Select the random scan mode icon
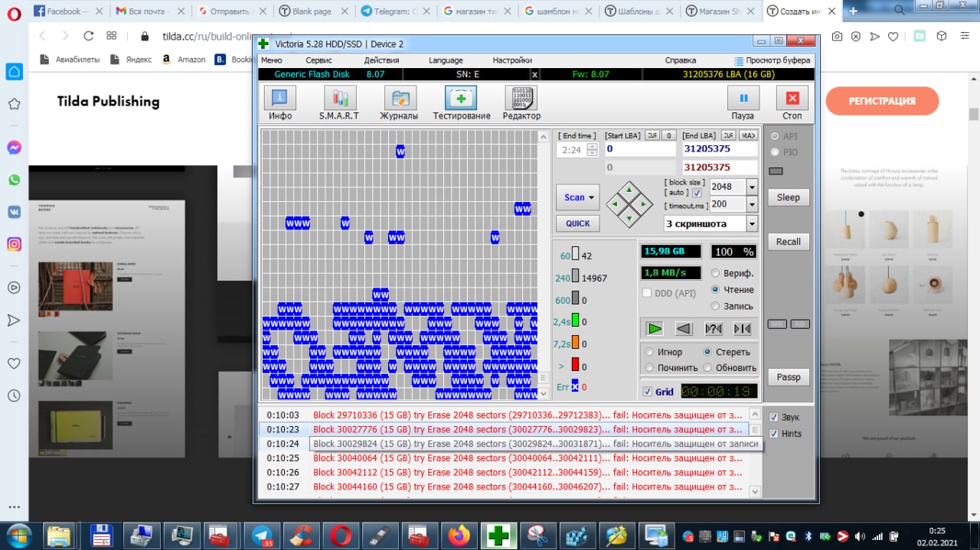Screen dimensions: 980x550 click(x=713, y=329)
